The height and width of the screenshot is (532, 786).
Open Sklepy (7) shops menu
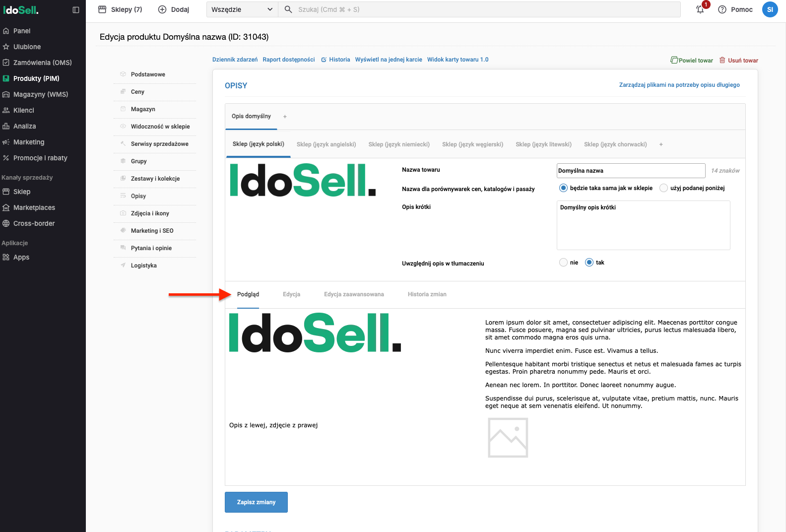(121, 9)
